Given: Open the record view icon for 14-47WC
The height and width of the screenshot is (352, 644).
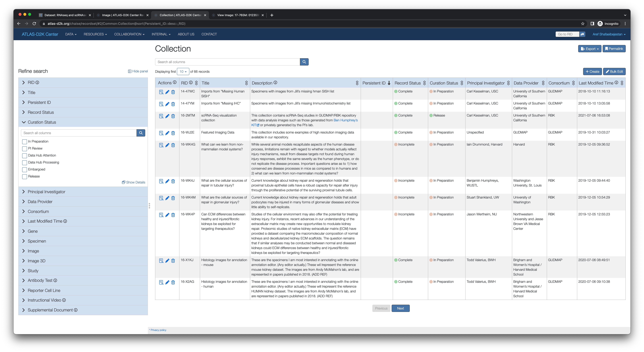Looking at the screenshot, I should click(161, 92).
